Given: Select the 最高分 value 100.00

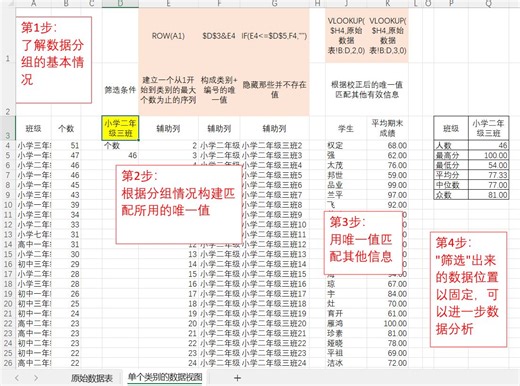Looking at the screenshot, I should pos(488,155).
